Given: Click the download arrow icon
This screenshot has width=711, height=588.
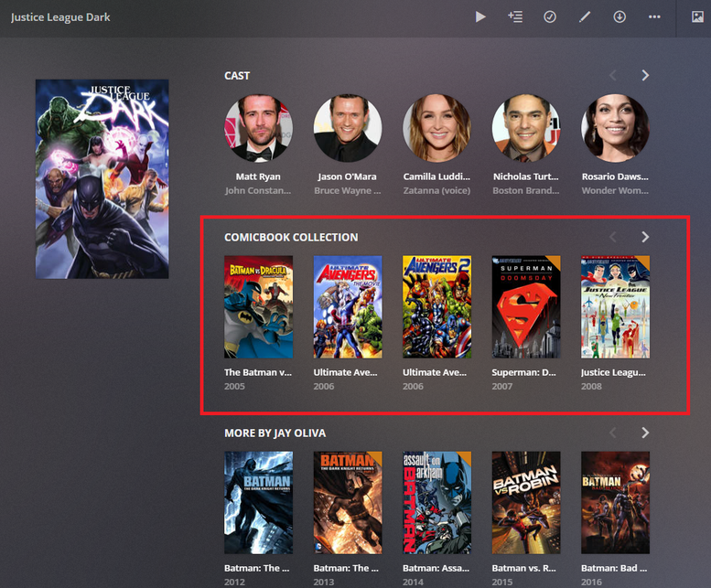Looking at the screenshot, I should pyautogui.click(x=619, y=17).
